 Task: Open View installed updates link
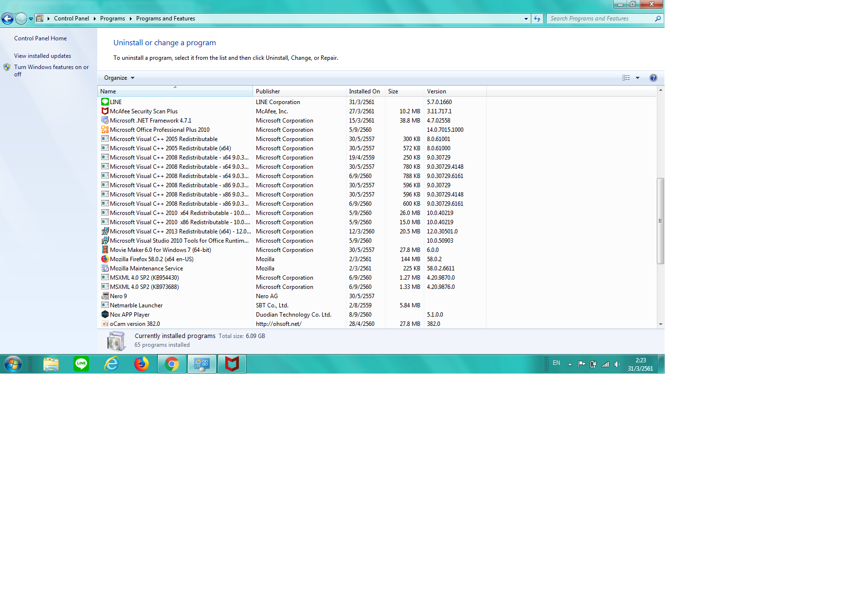tap(42, 56)
